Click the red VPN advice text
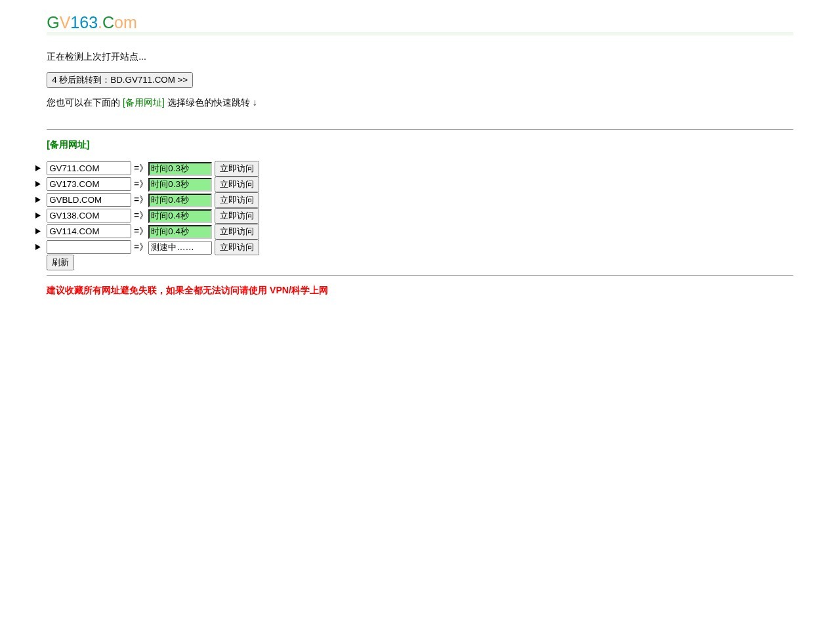Image resolution: width=840 pixels, height=630 pixels. [x=187, y=291]
